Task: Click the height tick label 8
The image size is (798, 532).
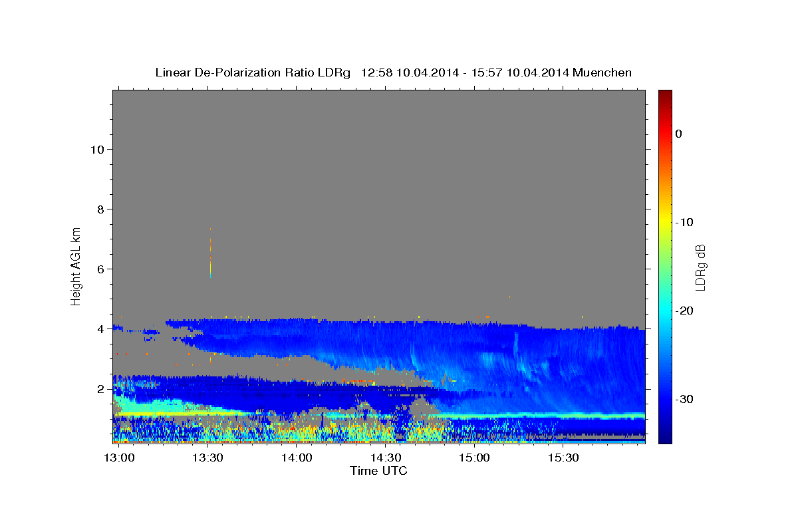Action: point(100,209)
